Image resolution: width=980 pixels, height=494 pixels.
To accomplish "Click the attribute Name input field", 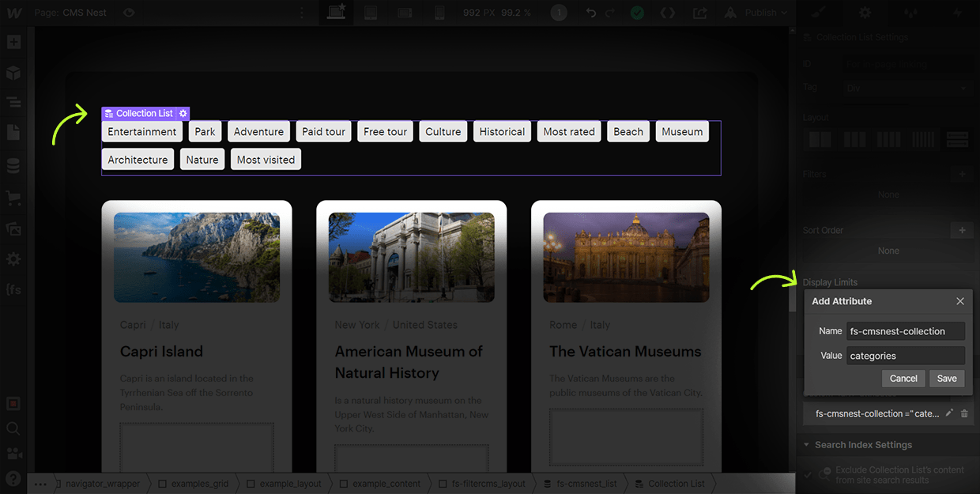I will click(x=906, y=331).
